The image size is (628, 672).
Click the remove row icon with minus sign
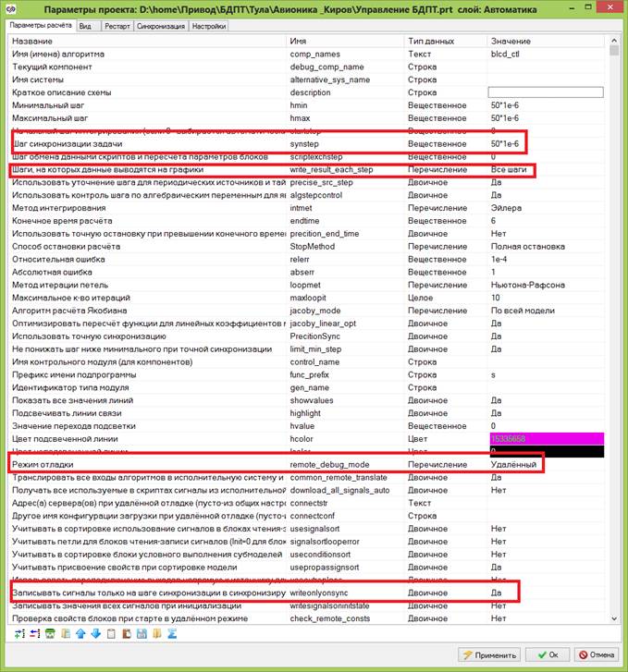click(x=33, y=633)
